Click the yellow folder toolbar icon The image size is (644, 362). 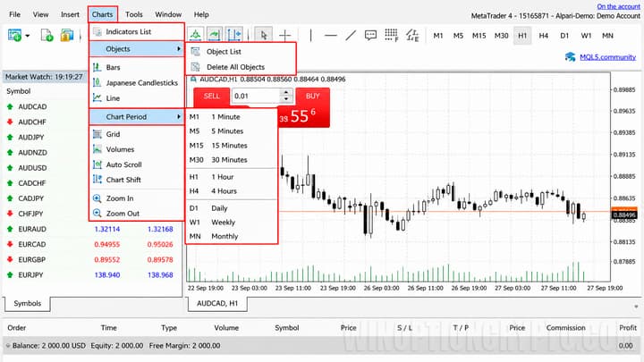click(x=66, y=35)
